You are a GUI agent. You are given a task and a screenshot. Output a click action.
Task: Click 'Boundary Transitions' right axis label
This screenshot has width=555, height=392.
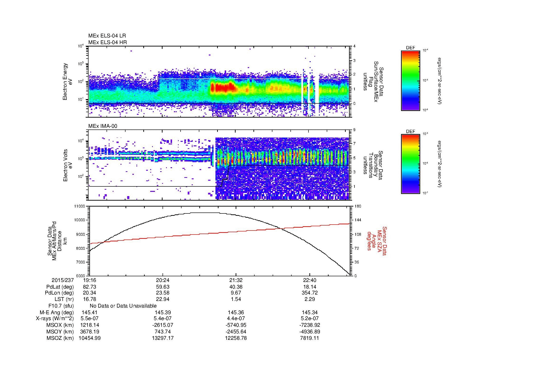[373, 165]
